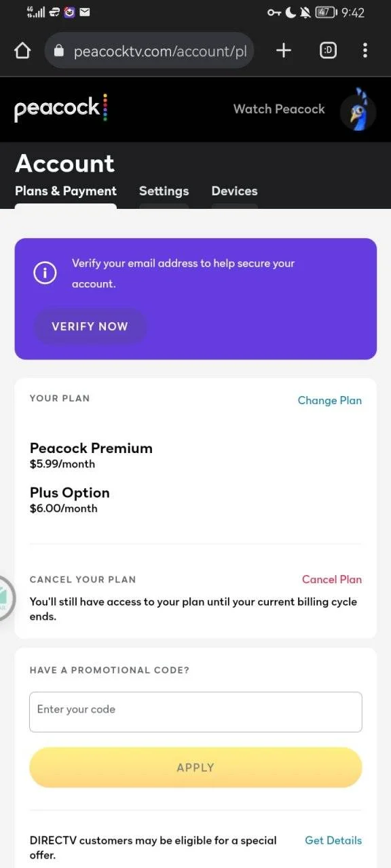
Task: Open Get Details for DIRECTV offer
Action: [x=333, y=840]
